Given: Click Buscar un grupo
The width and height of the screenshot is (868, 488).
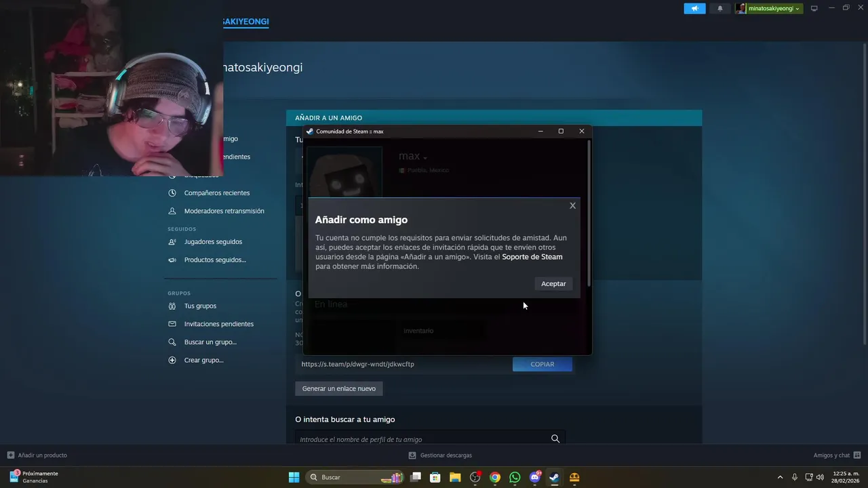Looking at the screenshot, I should (x=210, y=342).
